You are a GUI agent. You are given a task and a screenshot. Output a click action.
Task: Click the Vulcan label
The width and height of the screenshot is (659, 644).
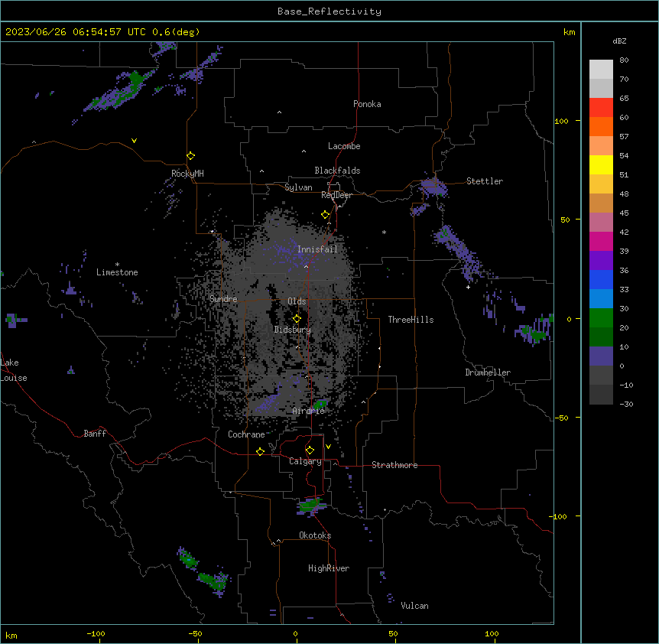(x=415, y=606)
